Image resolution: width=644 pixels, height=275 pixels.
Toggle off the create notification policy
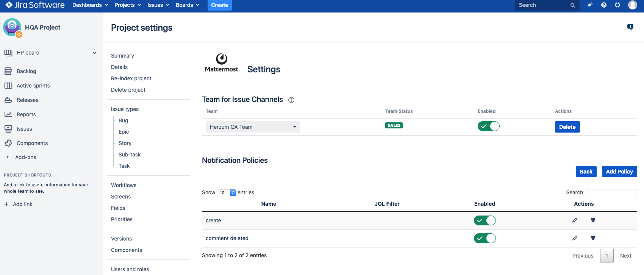point(485,220)
